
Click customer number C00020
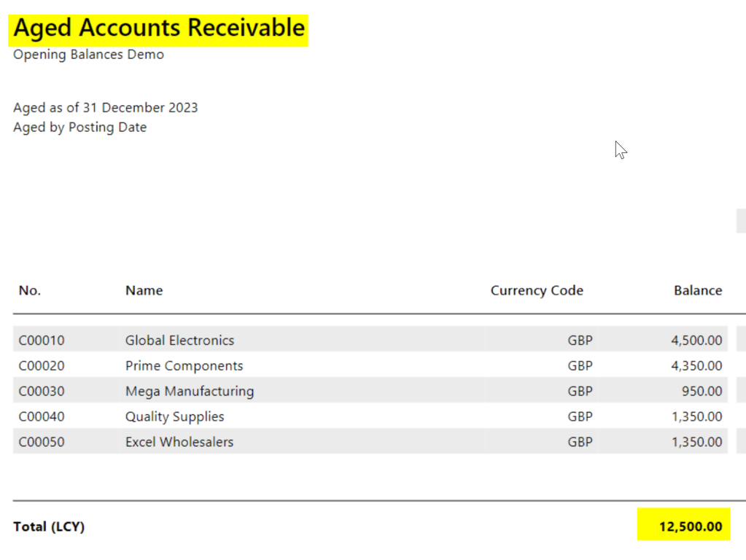coord(41,366)
